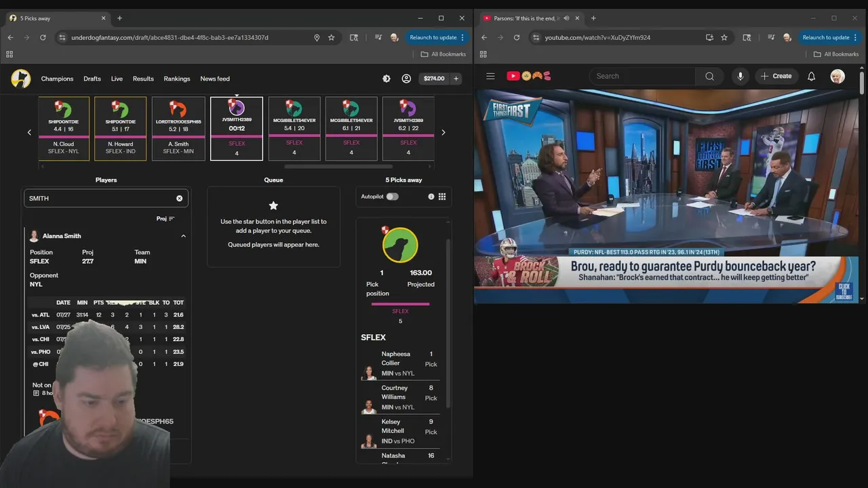Click the Underdog address bar URL
The width and height of the screenshot is (868, 488).
pos(170,37)
